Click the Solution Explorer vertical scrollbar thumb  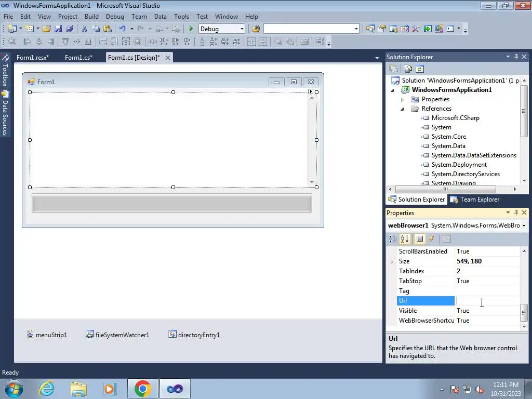pyautogui.click(x=524, y=111)
